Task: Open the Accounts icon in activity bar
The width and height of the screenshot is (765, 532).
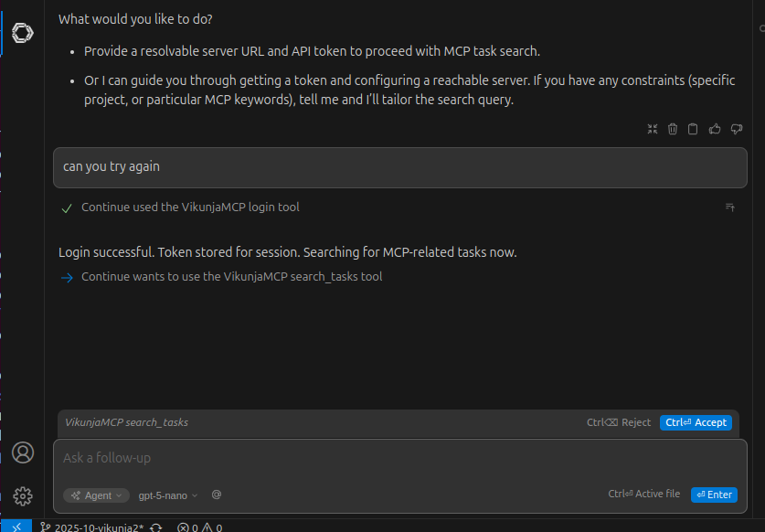Action: pos(22,452)
